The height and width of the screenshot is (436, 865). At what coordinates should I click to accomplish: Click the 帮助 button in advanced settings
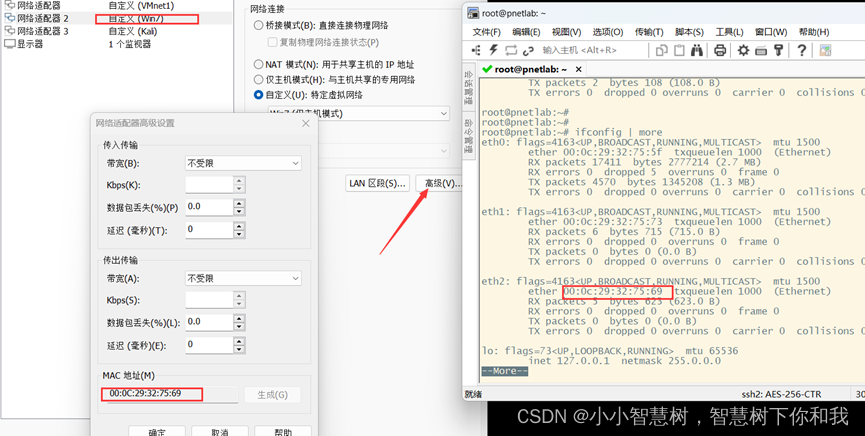[283, 430]
